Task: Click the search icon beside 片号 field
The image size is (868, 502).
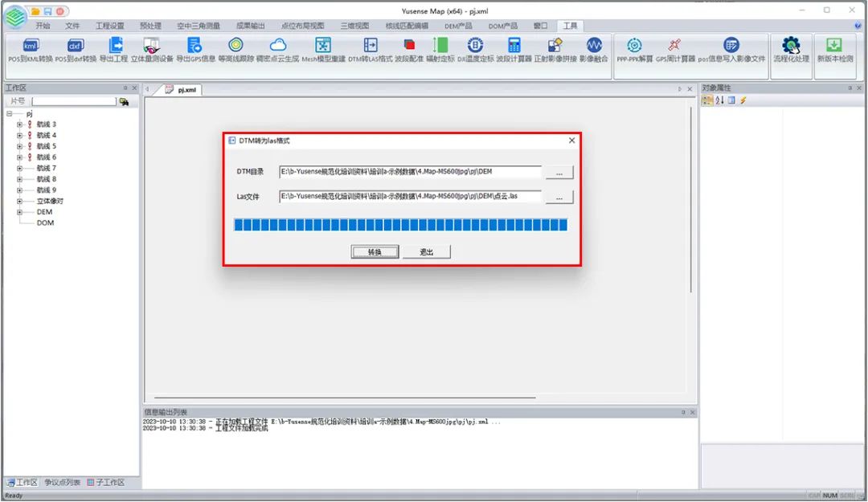Action: click(125, 102)
